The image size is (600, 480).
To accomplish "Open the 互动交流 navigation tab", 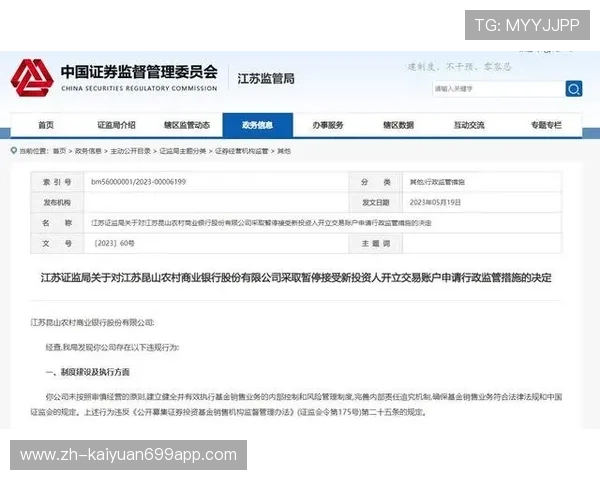I will (469, 125).
